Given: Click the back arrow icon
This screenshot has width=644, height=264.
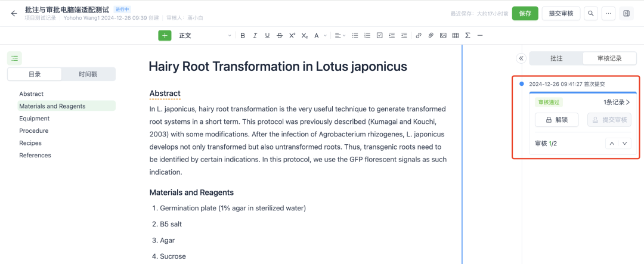Looking at the screenshot, I should click(x=14, y=13).
